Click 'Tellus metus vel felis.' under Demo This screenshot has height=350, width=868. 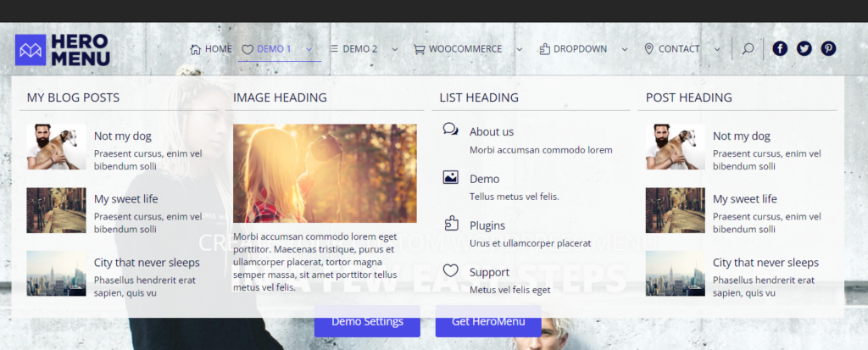(515, 197)
